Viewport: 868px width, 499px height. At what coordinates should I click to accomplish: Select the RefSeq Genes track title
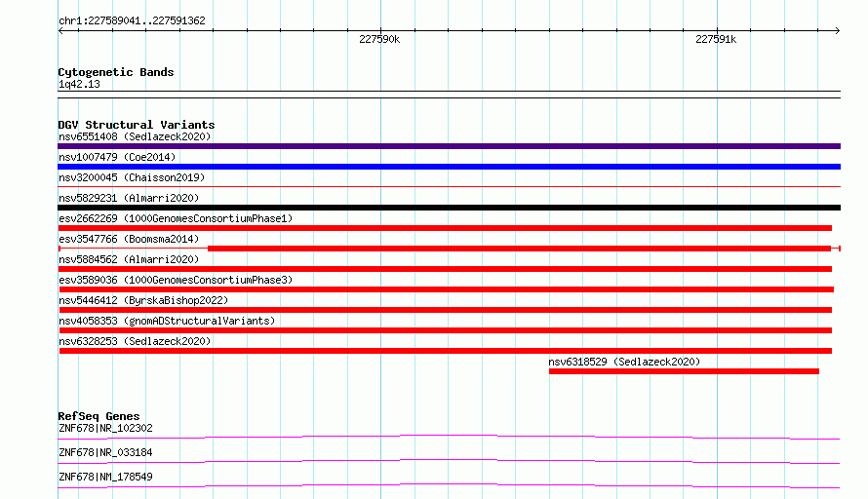click(99, 416)
